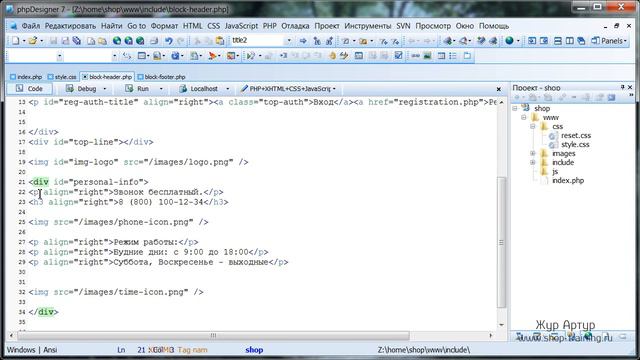Close the code editor document with X
Image resolution: width=640 pixels, height=360 pixels.
498,89
